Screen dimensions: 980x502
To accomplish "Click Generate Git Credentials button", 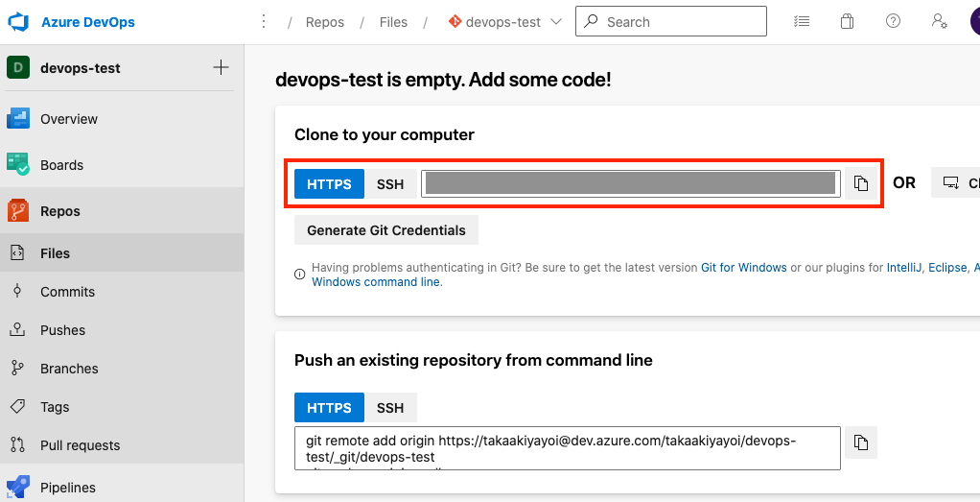I will (x=385, y=230).
